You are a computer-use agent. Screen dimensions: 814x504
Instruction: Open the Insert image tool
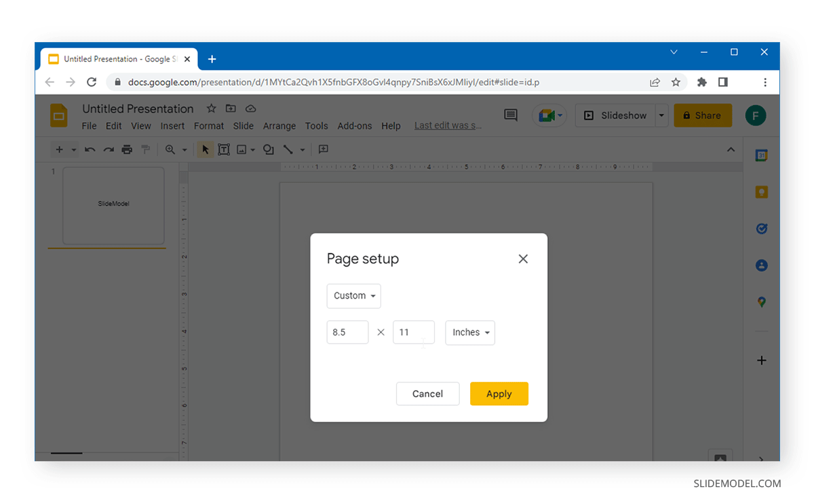tap(241, 149)
